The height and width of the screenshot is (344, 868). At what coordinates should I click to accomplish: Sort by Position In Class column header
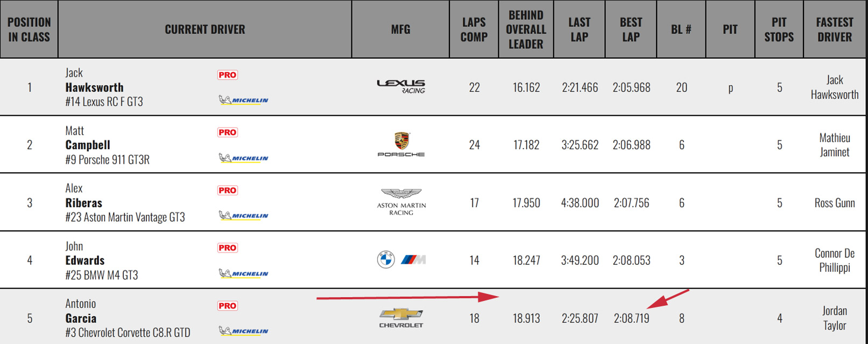[x=29, y=29]
